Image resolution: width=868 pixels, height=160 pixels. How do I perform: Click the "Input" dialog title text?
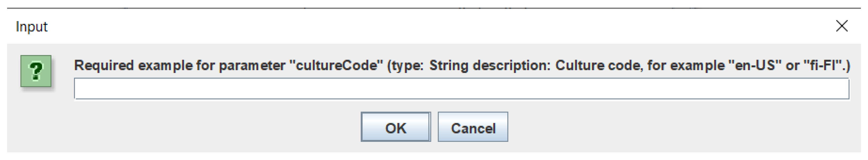[x=32, y=27]
